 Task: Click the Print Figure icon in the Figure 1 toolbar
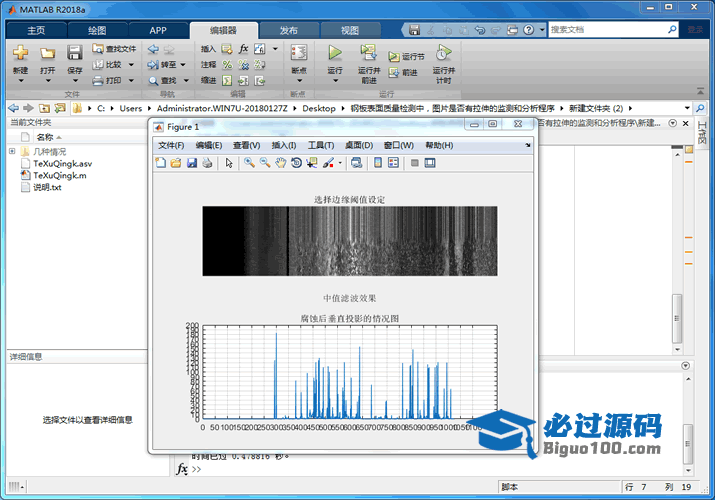tap(207, 163)
